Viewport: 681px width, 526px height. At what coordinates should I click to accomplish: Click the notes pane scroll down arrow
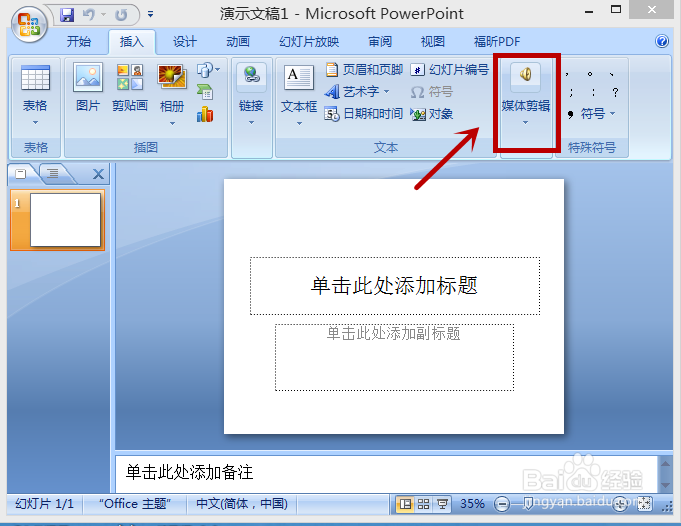[666, 485]
